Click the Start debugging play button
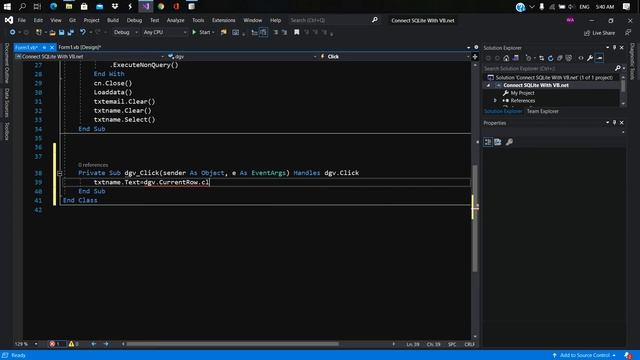This screenshot has height=360, width=640. pos(194,32)
